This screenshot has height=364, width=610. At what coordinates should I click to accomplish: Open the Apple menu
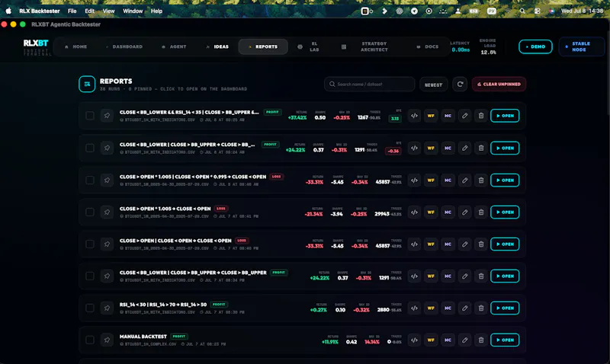[8, 11]
